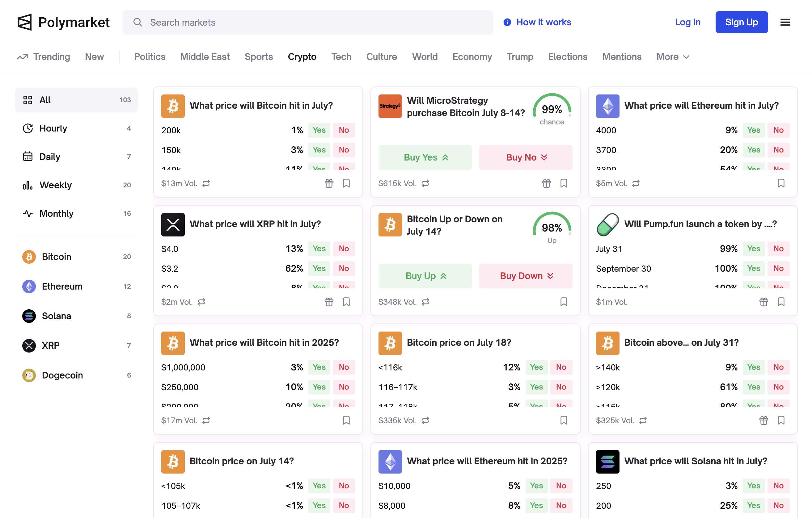Filter sidebar by Dogecoin
The width and height of the screenshot is (812, 518).
click(x=77, y=375)
